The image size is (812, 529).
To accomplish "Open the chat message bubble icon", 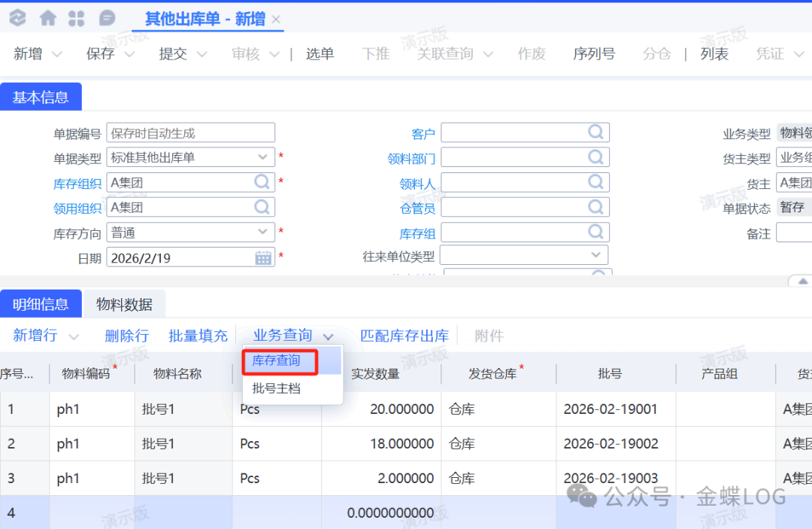I will [108, 18].
